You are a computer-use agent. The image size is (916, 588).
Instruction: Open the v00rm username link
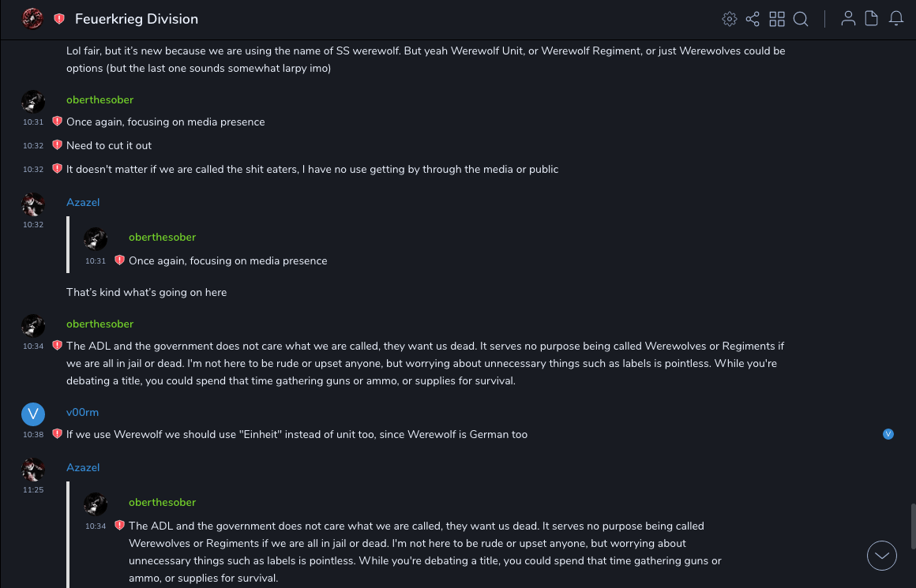[82, 413]
